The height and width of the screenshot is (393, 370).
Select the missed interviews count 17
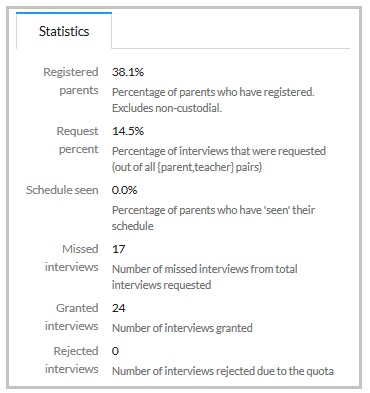point(119,249)
